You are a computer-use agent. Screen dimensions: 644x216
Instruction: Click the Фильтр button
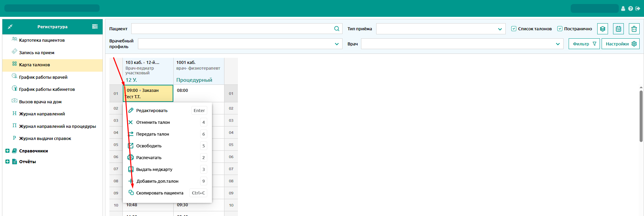[x=584, y=44]
